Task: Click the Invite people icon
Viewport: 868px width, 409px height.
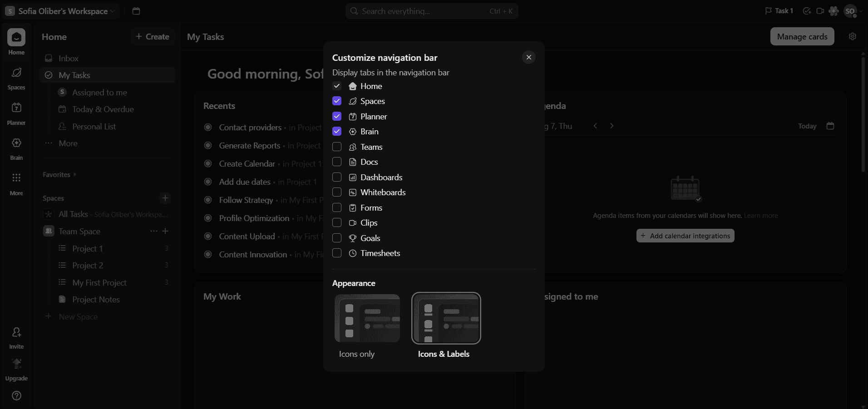Action: [16, 333]
